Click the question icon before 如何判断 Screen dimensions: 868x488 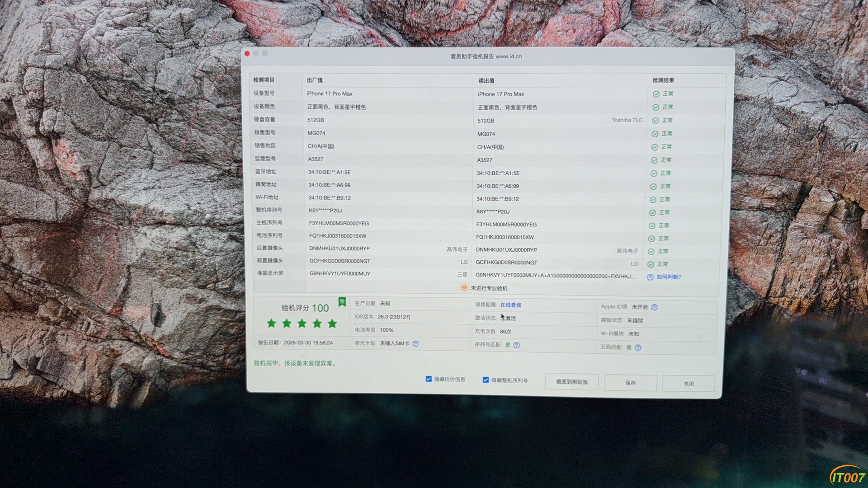pos(650,277)
